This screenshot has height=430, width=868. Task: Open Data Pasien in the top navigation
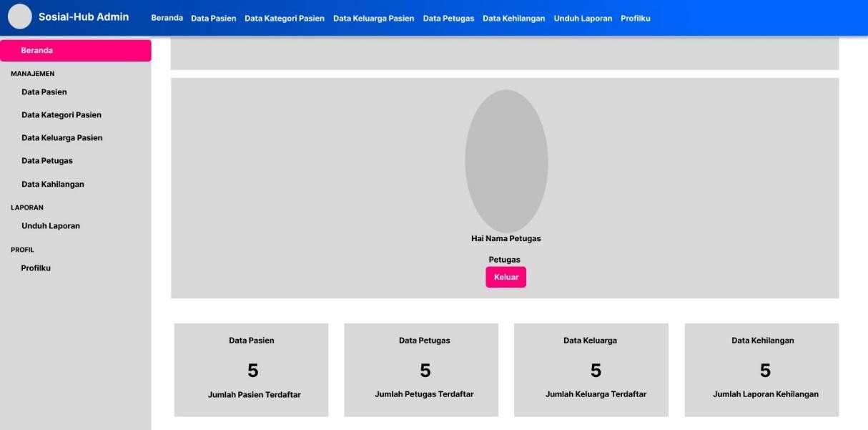pyautogui.click(x=213, y=19)
